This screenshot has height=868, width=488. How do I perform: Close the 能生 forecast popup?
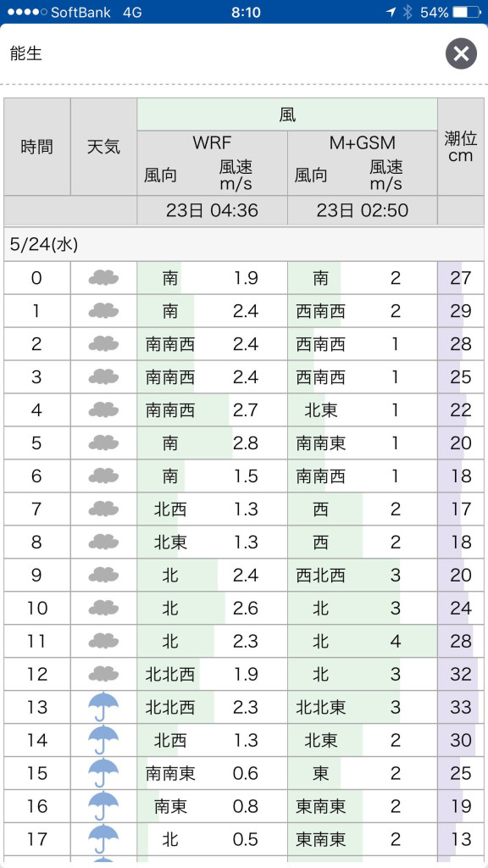point(461,53)
